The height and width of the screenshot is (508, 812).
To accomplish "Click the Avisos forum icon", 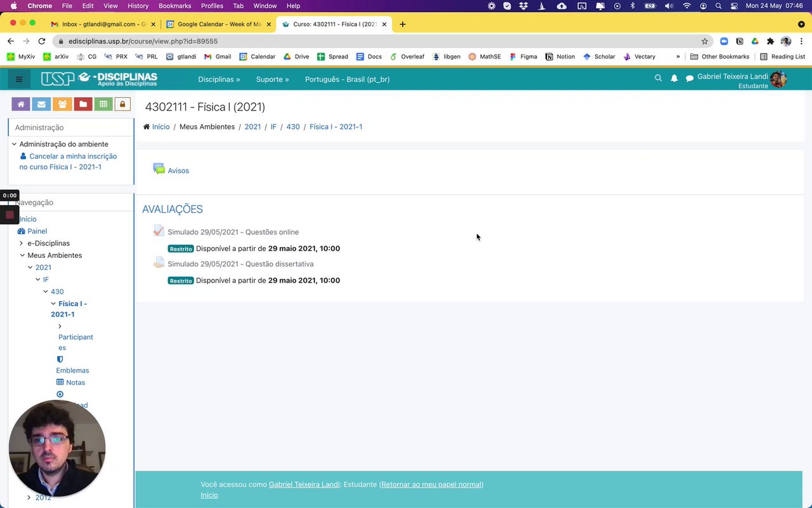I will [159, 169].
